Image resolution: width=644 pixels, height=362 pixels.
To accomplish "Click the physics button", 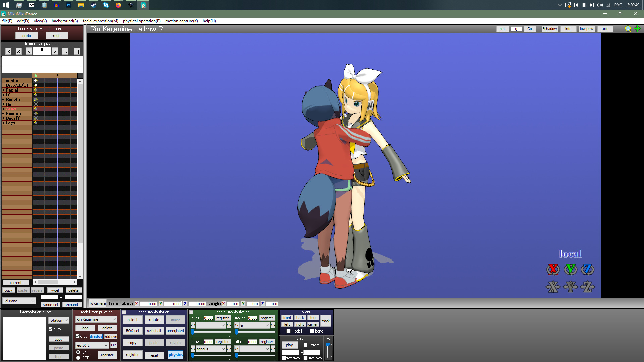I will click(x=175, y=355).
